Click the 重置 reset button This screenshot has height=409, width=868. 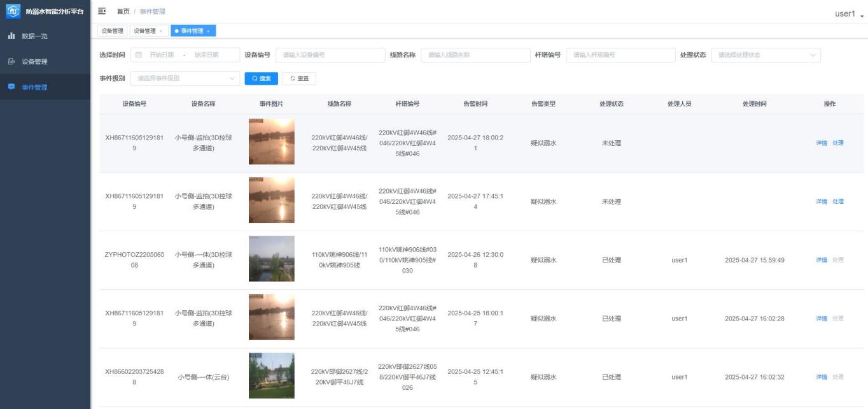pos(299,78)
